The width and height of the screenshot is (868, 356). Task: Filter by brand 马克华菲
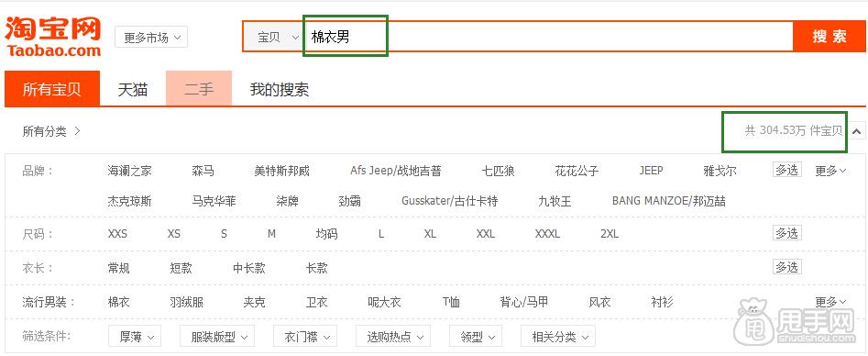(x=214, y=200)
